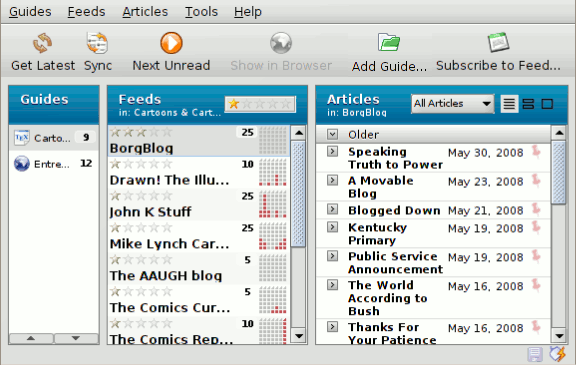Click the Get Latest toolbar icon
This screenshot has width=576, height=365.
[x=42, y=43]
